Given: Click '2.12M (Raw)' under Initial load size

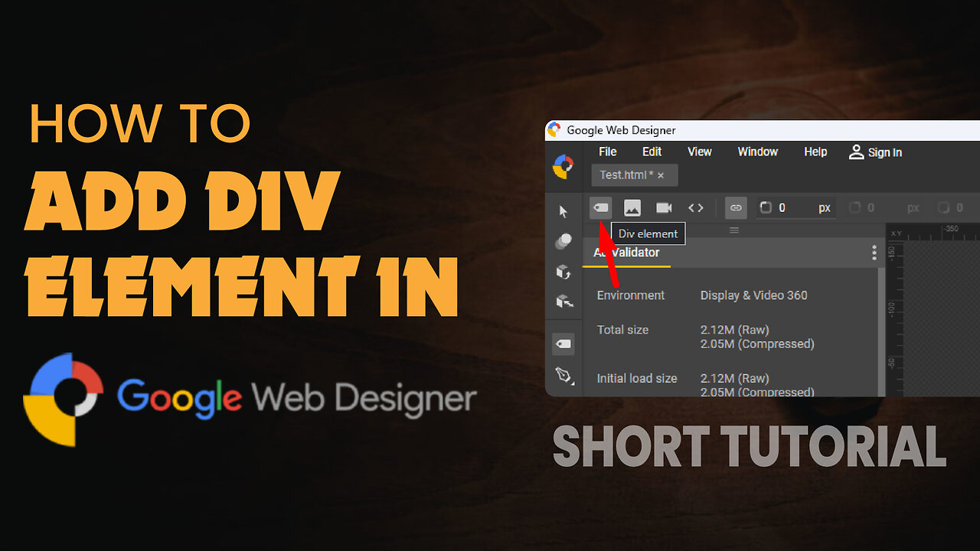Looking at the screenshot, I should [734, 378].
